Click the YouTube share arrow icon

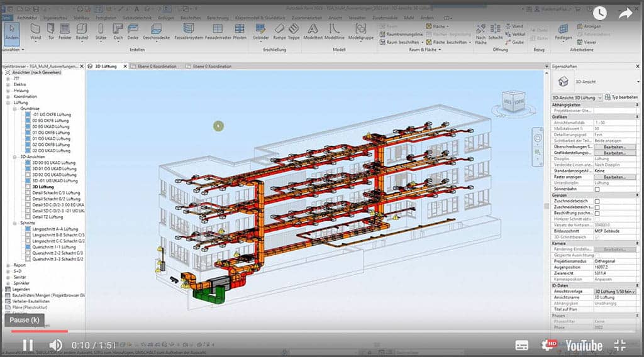click(x=626, y=13)
